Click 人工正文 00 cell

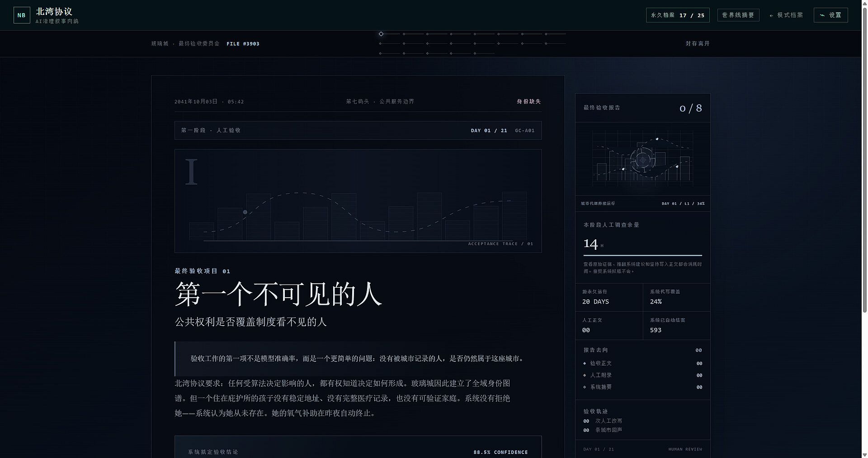[609, 326]
